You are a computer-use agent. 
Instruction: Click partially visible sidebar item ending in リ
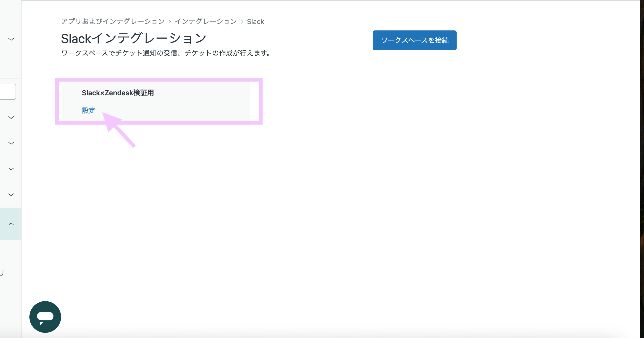click(x=2, y=273)
